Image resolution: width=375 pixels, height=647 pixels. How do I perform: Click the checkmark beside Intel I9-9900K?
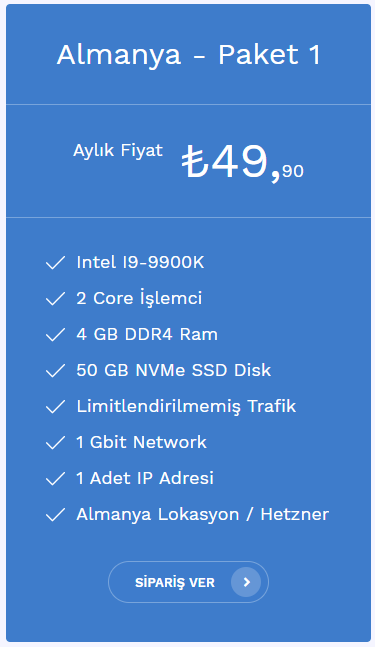[55, 263]
